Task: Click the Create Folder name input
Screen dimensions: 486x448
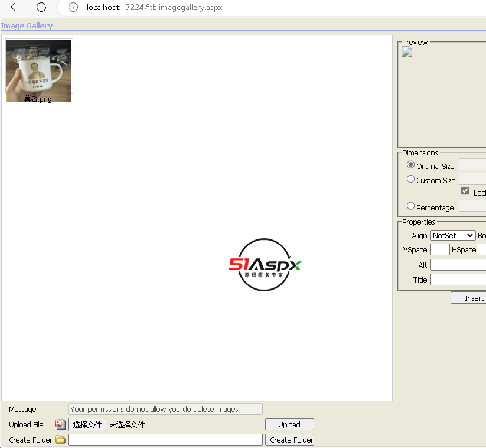Action: pyautogui.click(x=165, y=440)
